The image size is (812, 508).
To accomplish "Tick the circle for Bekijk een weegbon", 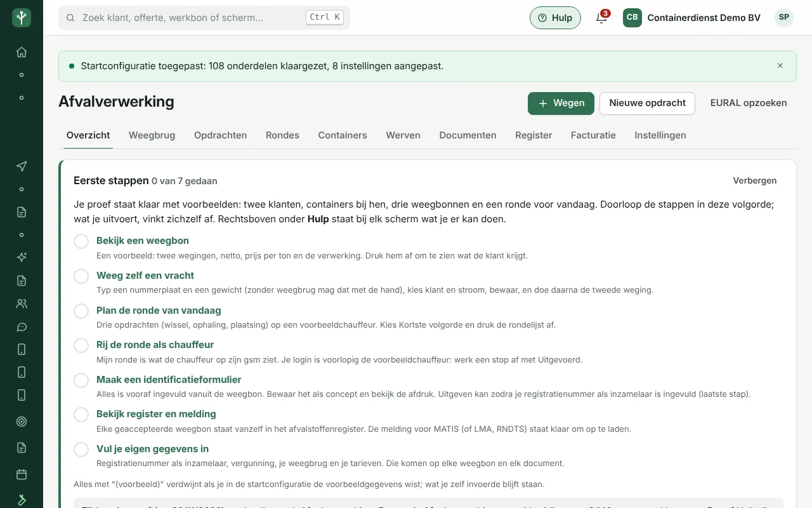I will [x=81, y=242].
